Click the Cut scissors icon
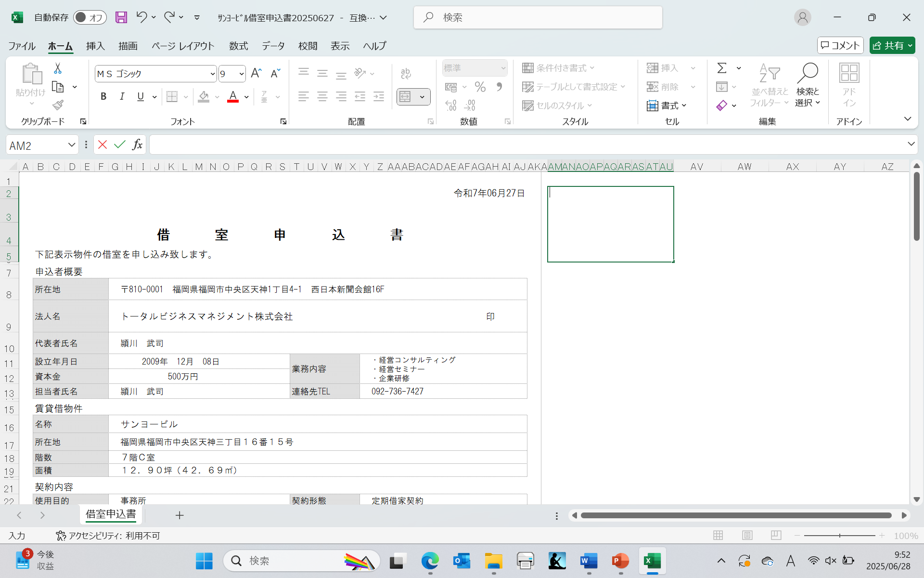Screen dimensions: 924x578 click(58, 68)
